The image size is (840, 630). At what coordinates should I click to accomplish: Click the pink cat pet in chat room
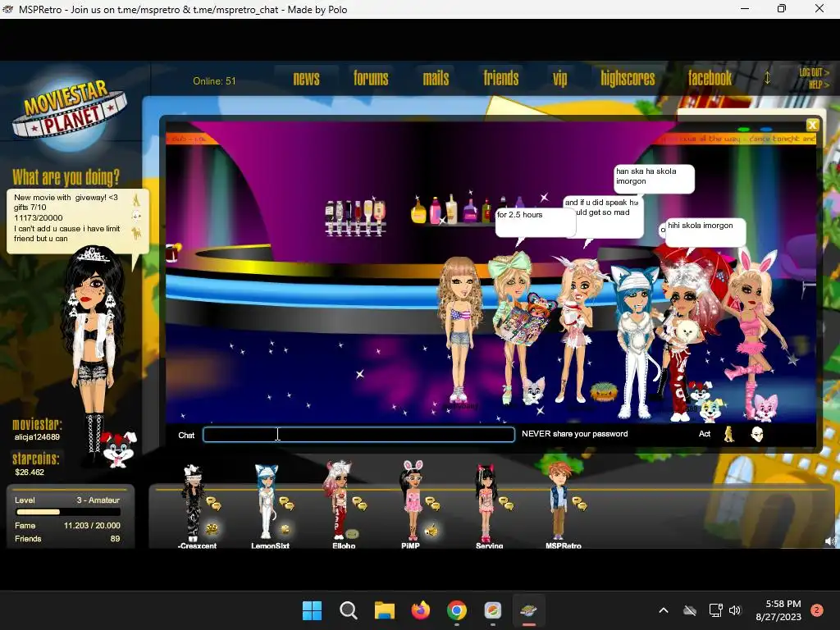click(x=765, y=407)
